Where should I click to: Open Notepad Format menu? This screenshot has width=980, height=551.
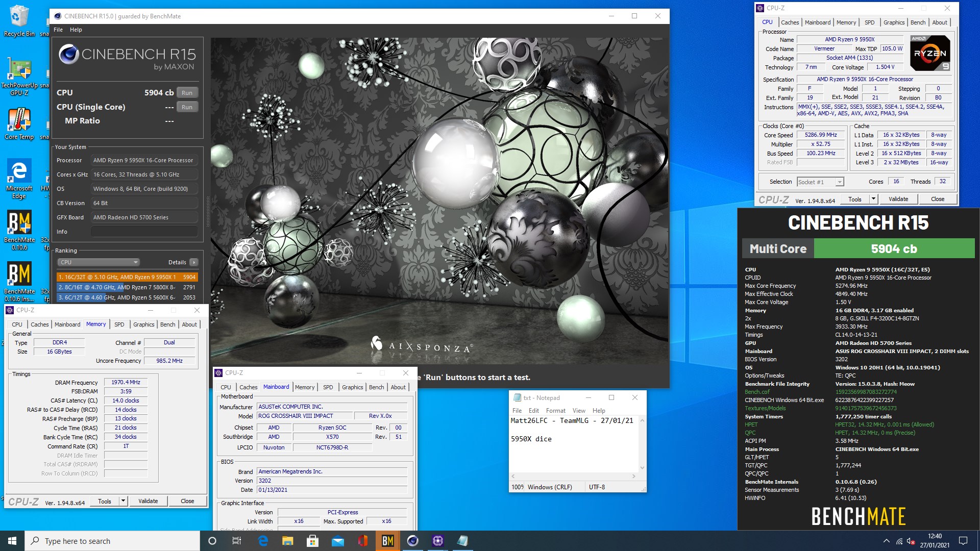point(555,411)
